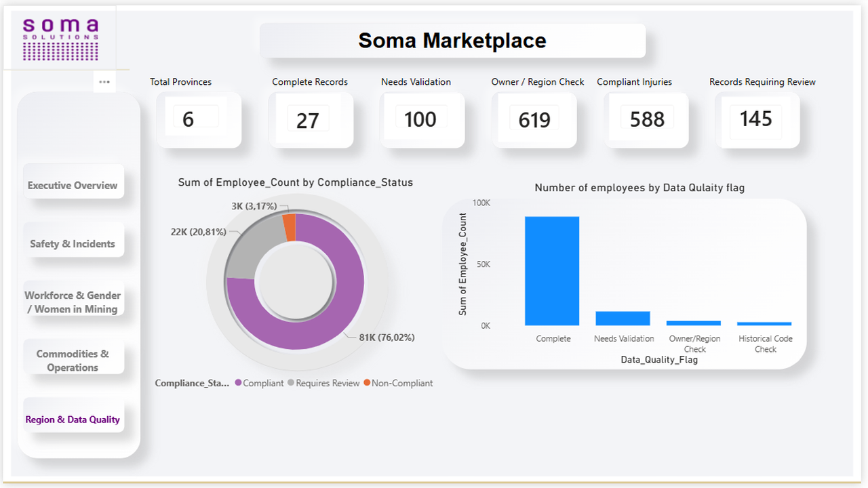The image size is (868, 488).
Task: Click the Records Requiring Review label
Action: tap(762, 82)
